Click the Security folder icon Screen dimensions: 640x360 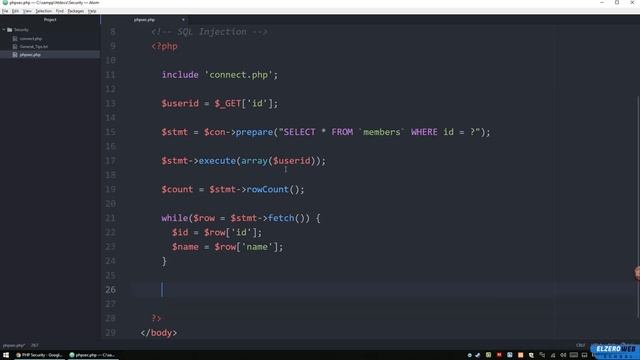click(x=10, y=30)
